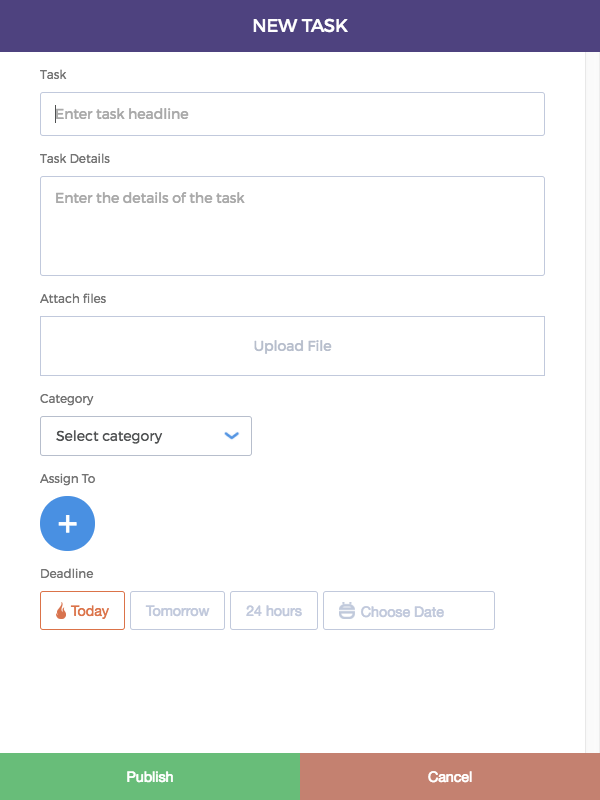The image size is (600, 800).
Task: Click the Upload File area
Action: pos(292,346)
